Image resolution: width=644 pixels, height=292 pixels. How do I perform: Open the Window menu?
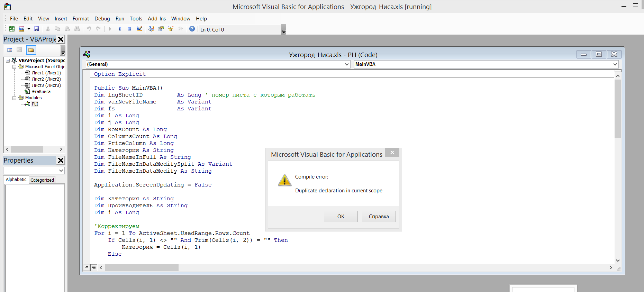pos(181,19)
